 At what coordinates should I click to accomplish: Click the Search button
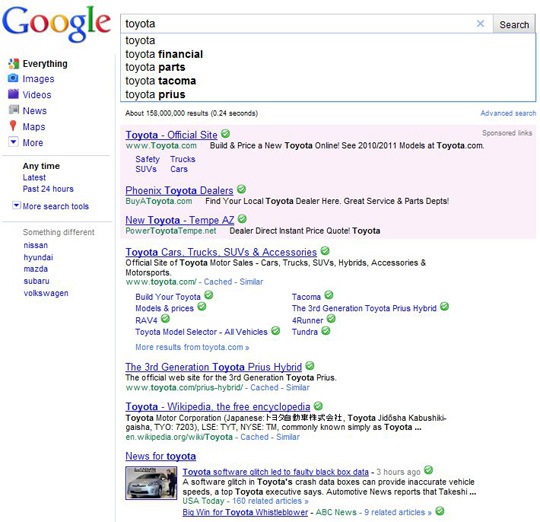coord(514,24)
